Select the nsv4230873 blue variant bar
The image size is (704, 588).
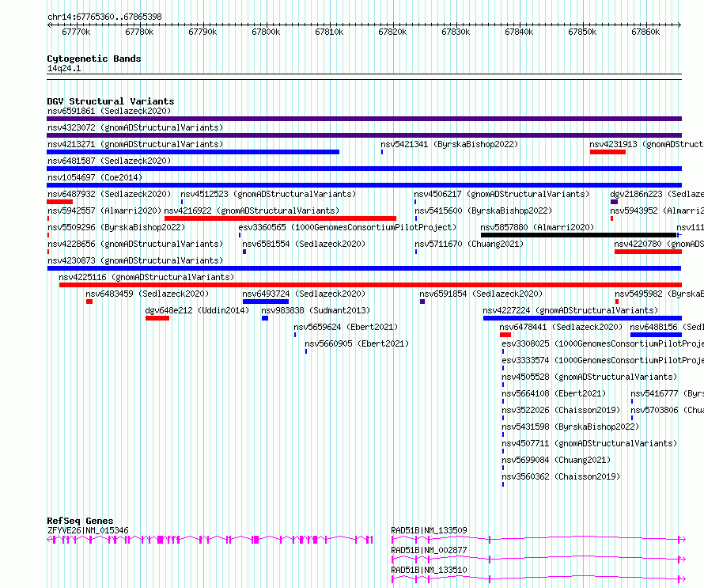364,268
